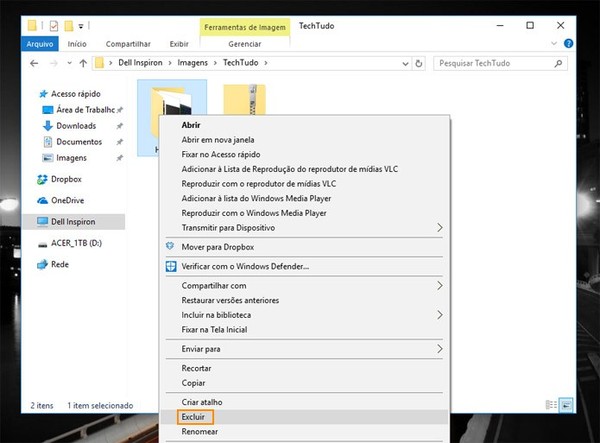Select the zipped folder thumbnail
Viewport: 600px width, 443px height.
pyautogui.click(x=244, y=105)
